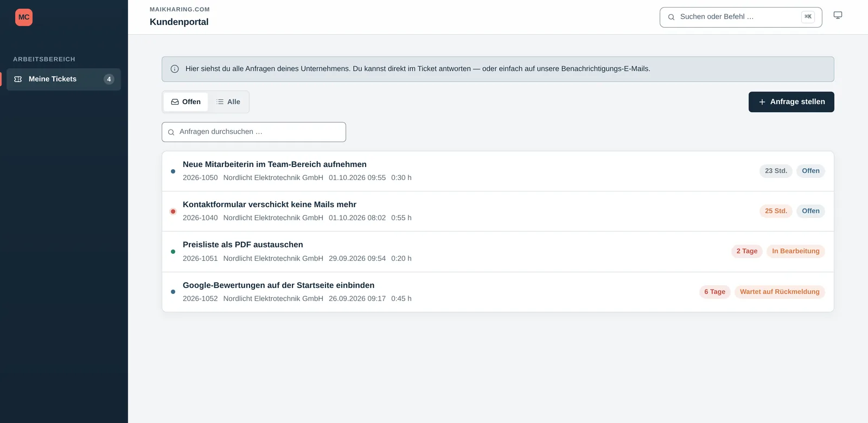Switch to the Offen tab
This screenshot has width=868, height=423.
186,102
